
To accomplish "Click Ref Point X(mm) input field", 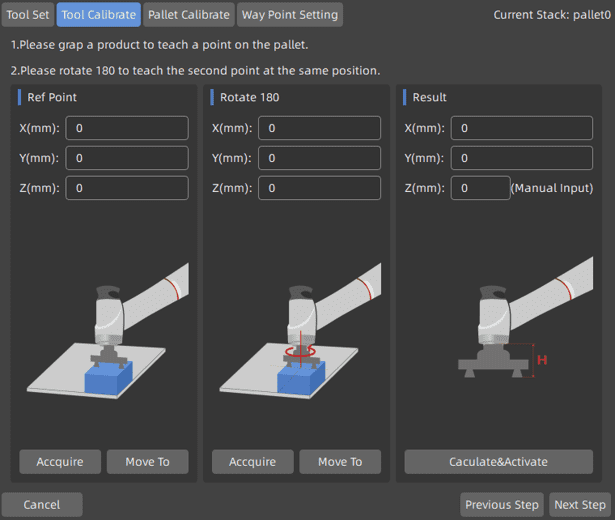I will click(x=127, y=128).
